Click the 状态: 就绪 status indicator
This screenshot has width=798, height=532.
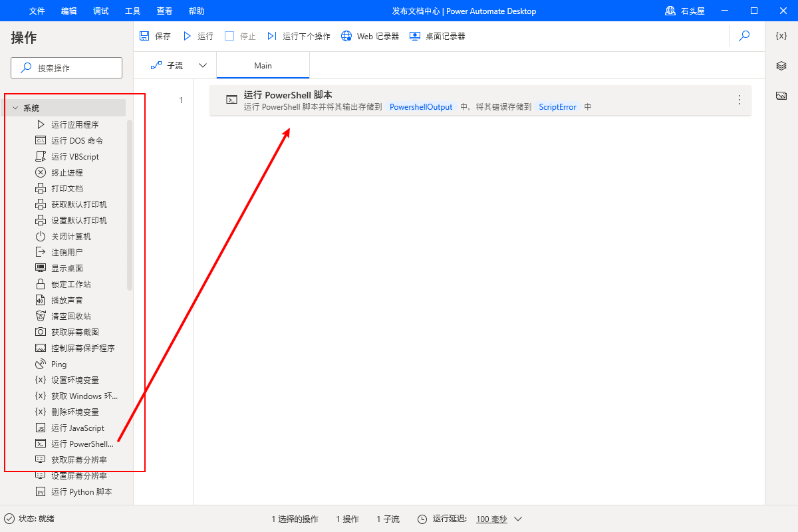(29, 519)
